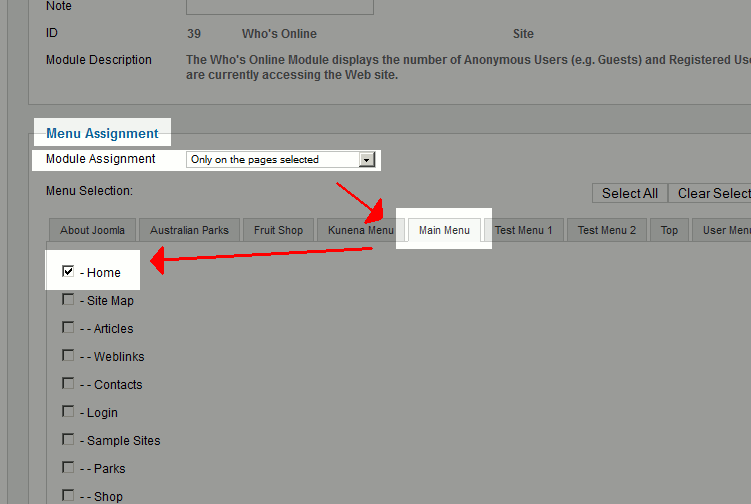The height and width of the screenshot is (504, 751).
Task: Enable the Parks checkbox
Action: click(x=68, y=468)
